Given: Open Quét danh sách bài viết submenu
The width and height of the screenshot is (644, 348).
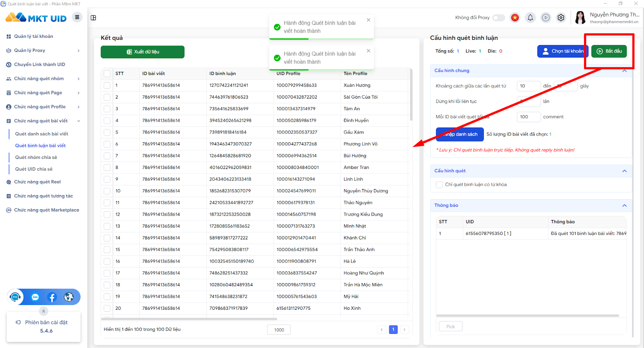Looking at the screenshot, I should coord(41,134).
